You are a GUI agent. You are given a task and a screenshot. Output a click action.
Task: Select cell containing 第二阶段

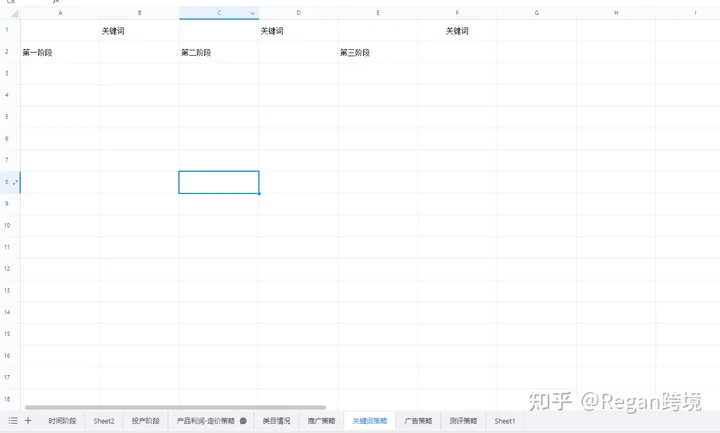coord(218,52)
